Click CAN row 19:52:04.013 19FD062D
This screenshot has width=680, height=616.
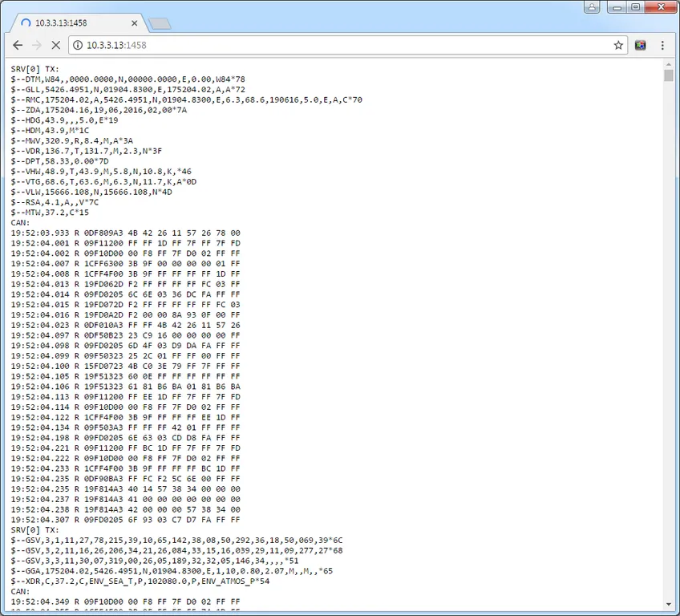pos(125,284)
